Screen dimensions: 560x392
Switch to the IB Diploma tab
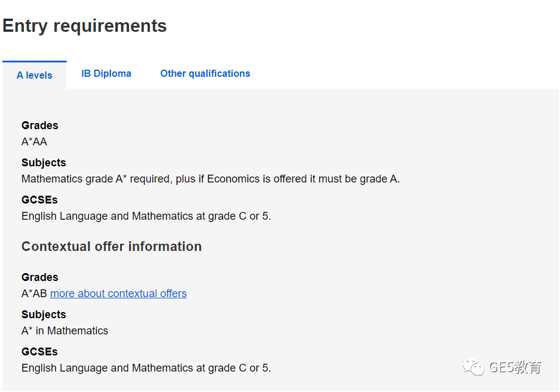pyautogui.click(x=106, y=74)
